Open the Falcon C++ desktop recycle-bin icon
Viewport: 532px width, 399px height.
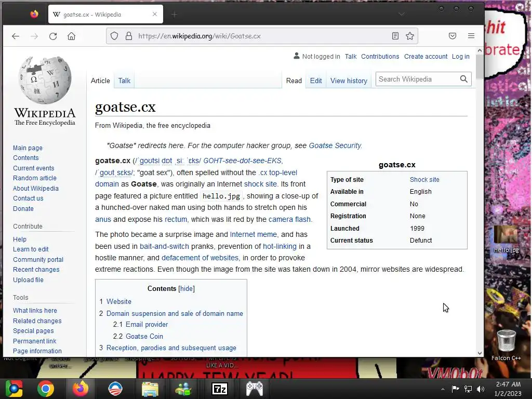506,345
